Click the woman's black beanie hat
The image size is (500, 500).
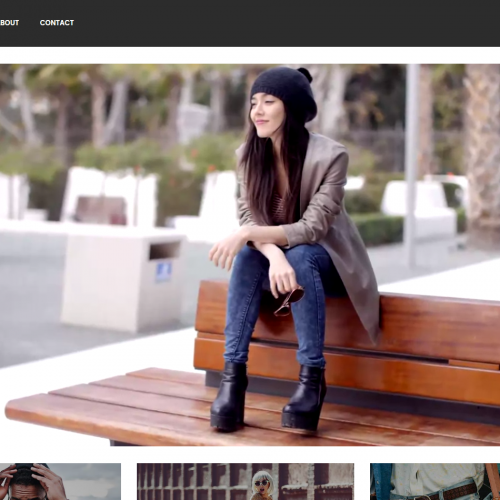[x=283, y=92]
